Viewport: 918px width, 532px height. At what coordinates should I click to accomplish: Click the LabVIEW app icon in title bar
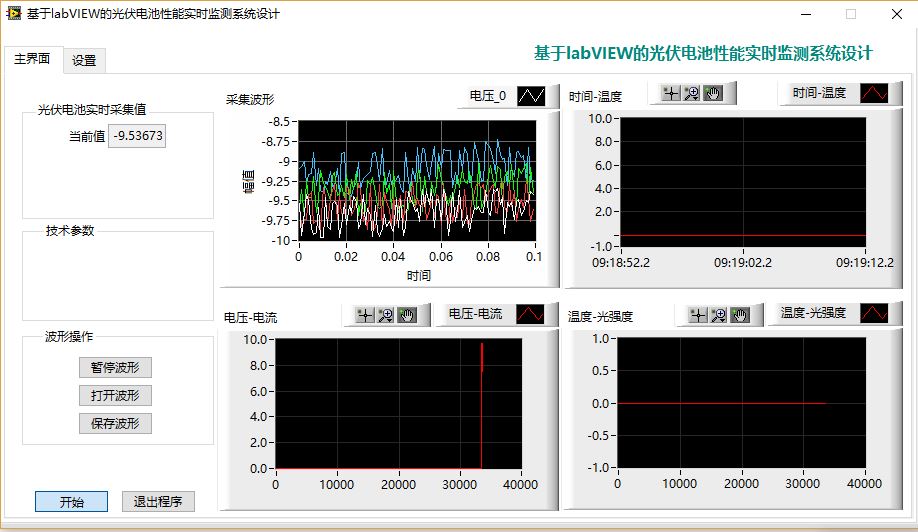click(13, 13)
